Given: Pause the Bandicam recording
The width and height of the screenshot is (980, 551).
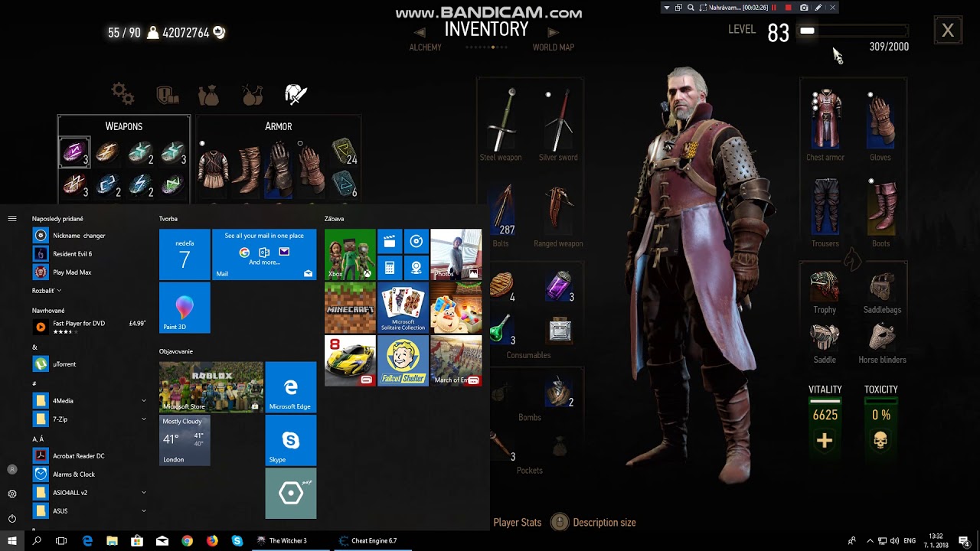Looking at the screenshot, I should pyautogui.click(x=774, y=8).
